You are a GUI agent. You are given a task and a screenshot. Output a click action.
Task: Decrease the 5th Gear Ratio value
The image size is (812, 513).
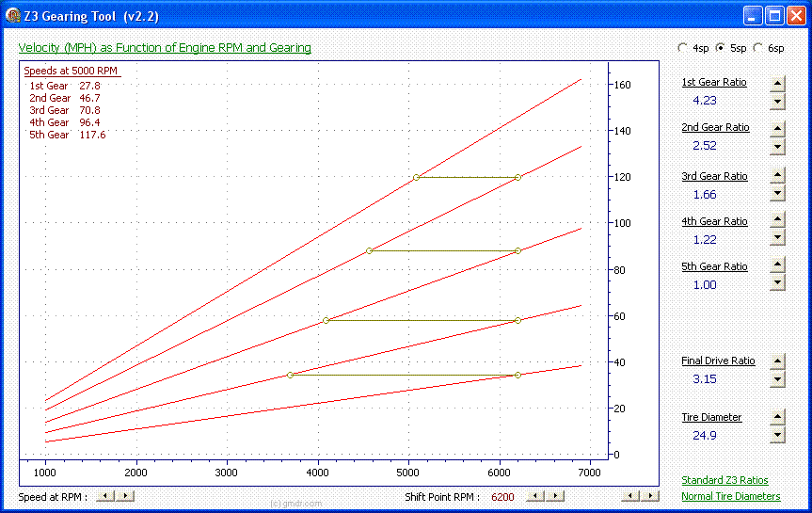(x=777, y=282)
